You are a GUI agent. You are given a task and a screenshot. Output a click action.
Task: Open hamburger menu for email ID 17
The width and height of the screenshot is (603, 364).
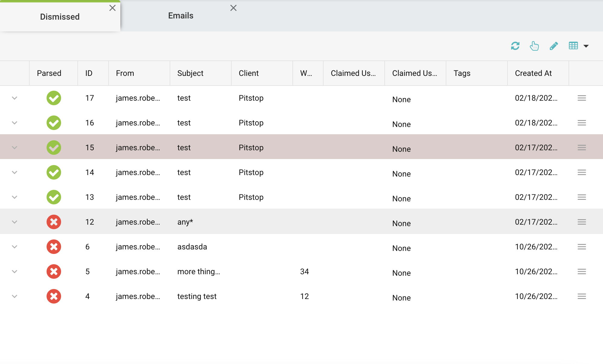[582, 98]
